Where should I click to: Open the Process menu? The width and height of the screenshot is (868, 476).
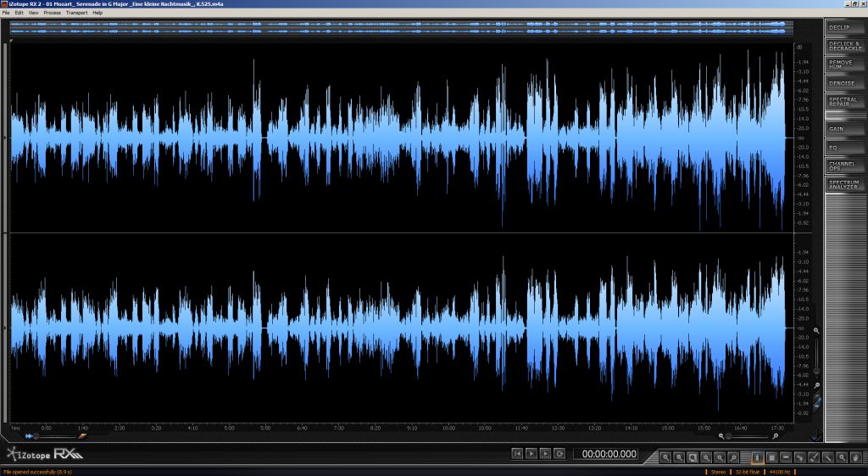point(52,13)
